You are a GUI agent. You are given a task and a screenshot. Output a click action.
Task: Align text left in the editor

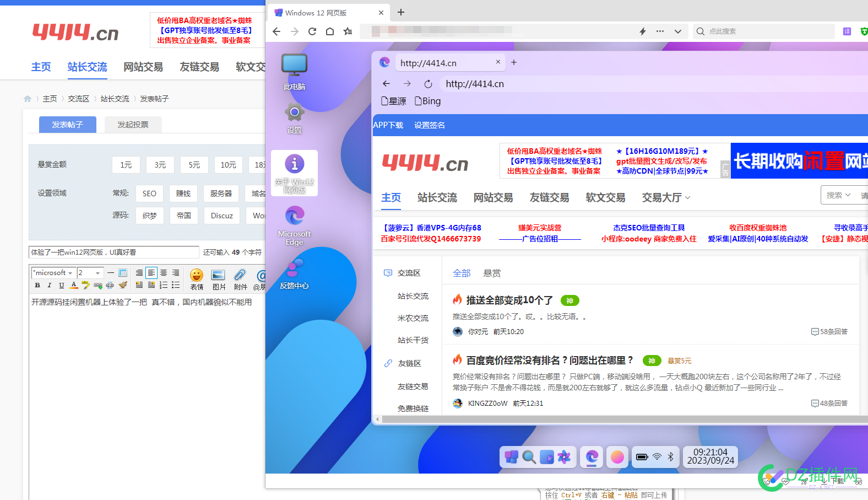coord(151,273)
